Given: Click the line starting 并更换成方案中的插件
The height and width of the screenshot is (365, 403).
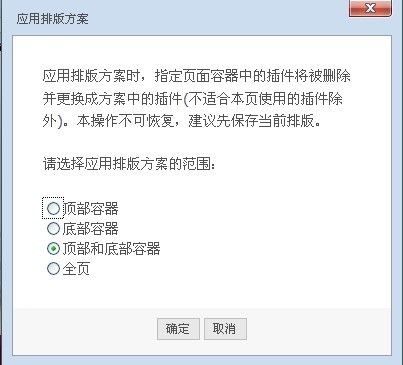Looking at the screenshot, I should (193, 99).
